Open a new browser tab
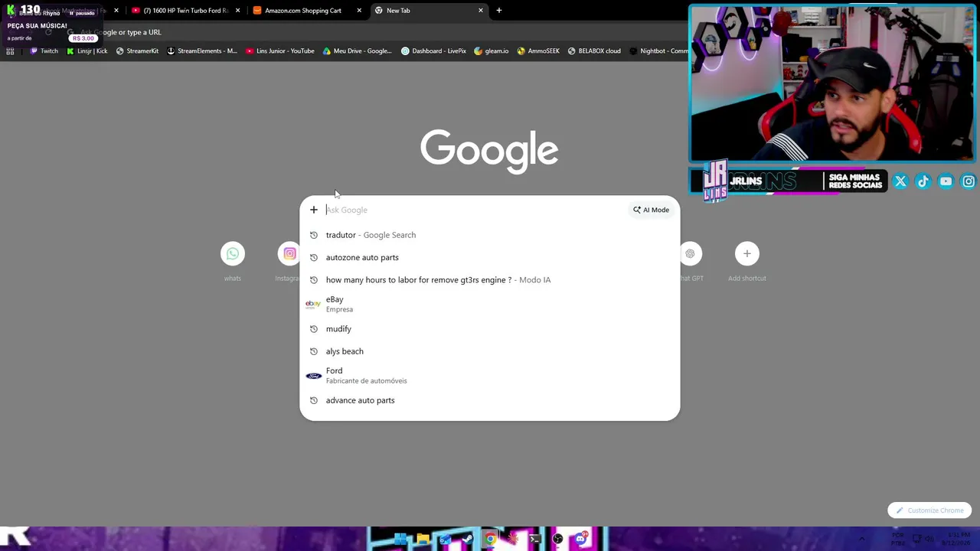This screenshot has height=551, width=980. click(498, 11)
